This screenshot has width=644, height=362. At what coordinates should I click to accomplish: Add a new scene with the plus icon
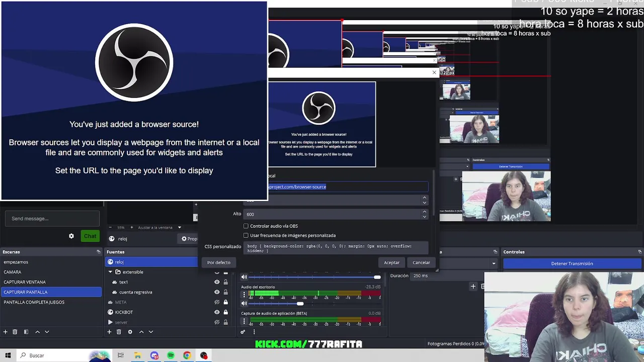click(x=6, y=332)
